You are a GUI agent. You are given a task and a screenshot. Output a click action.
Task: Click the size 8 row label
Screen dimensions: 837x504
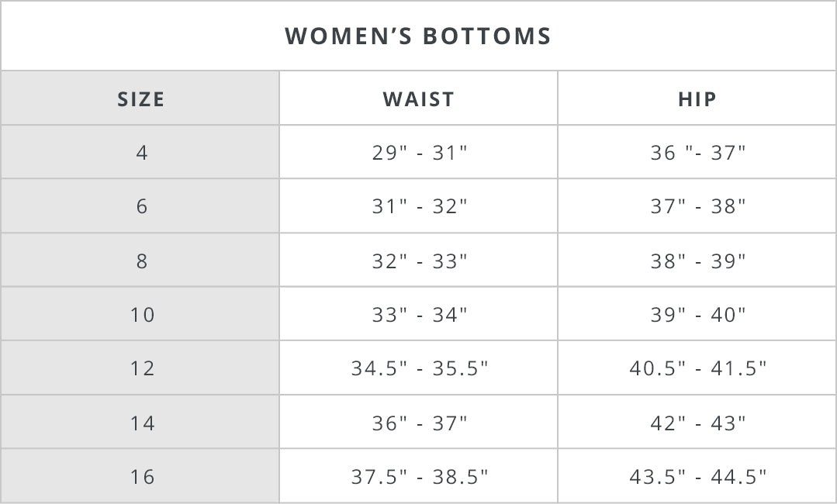pos(141,261)
